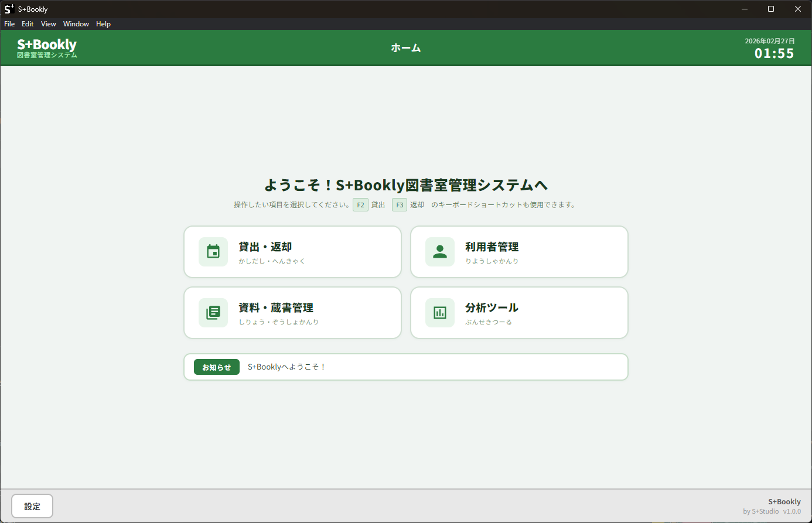The width and height of the screenshot is (812, 523).
Task: Click the S+Bookly logo in the header
Action: click(47, 47)
